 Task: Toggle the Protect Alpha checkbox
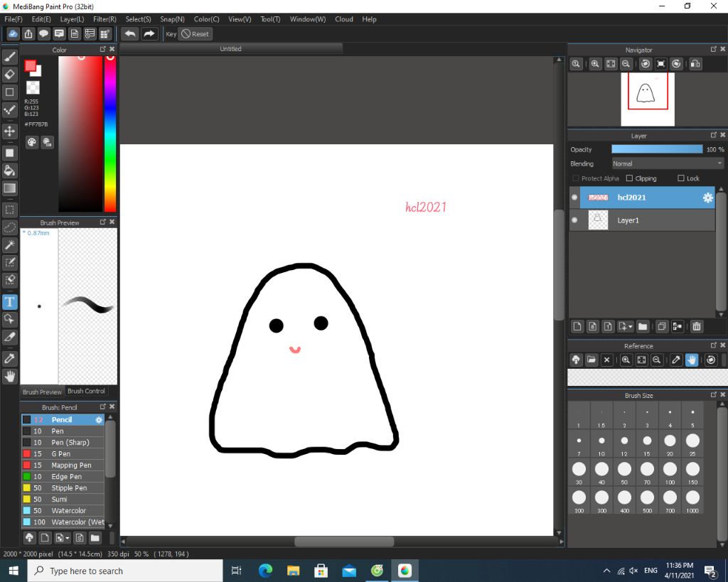coord(576,178)
